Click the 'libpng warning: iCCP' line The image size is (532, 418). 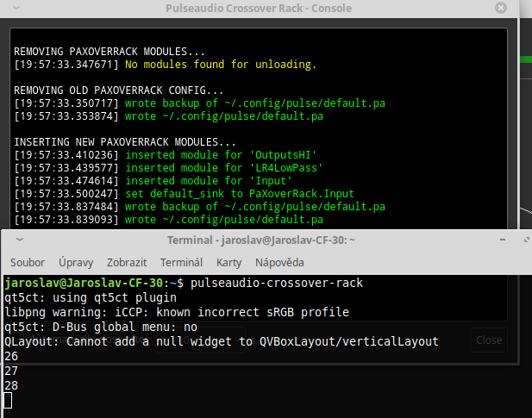[x=177, y=312]
